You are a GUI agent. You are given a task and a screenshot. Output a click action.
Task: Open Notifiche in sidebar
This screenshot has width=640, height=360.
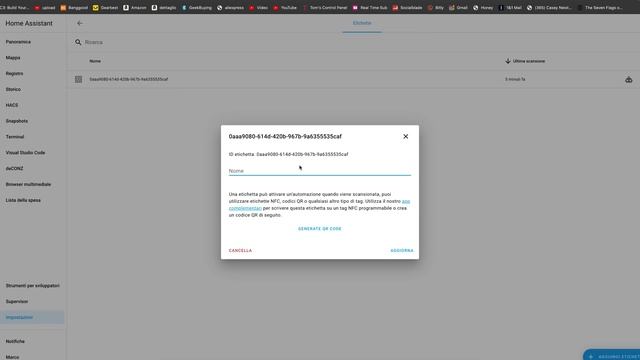point(15,341)
